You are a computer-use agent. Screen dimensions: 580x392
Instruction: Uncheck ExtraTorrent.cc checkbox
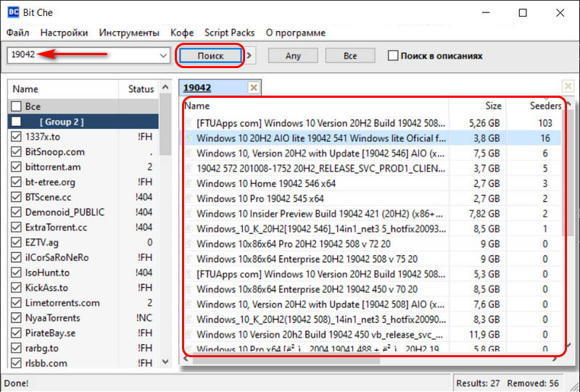[16, 227]
